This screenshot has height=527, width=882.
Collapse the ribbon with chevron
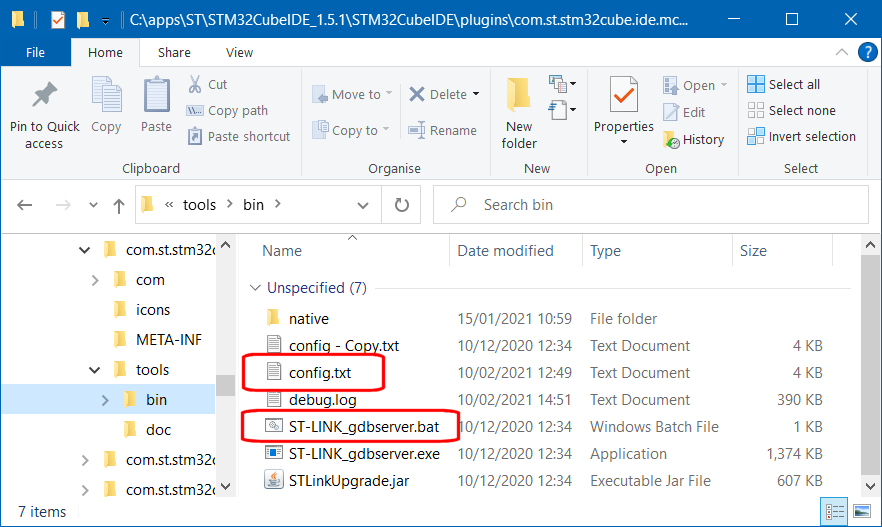coord(842,52)
